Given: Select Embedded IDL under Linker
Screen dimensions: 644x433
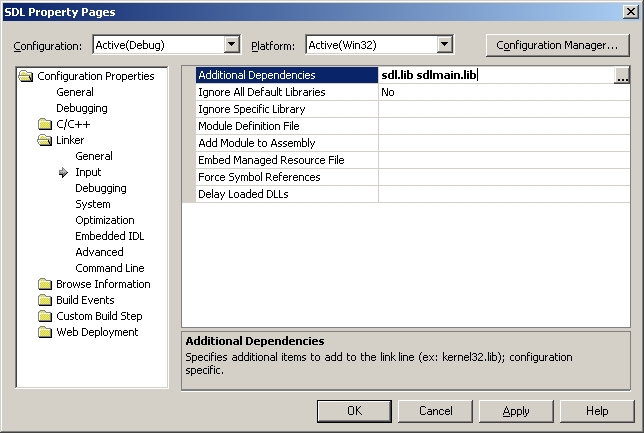Looking at the screenshot, I should coord(109,236).
